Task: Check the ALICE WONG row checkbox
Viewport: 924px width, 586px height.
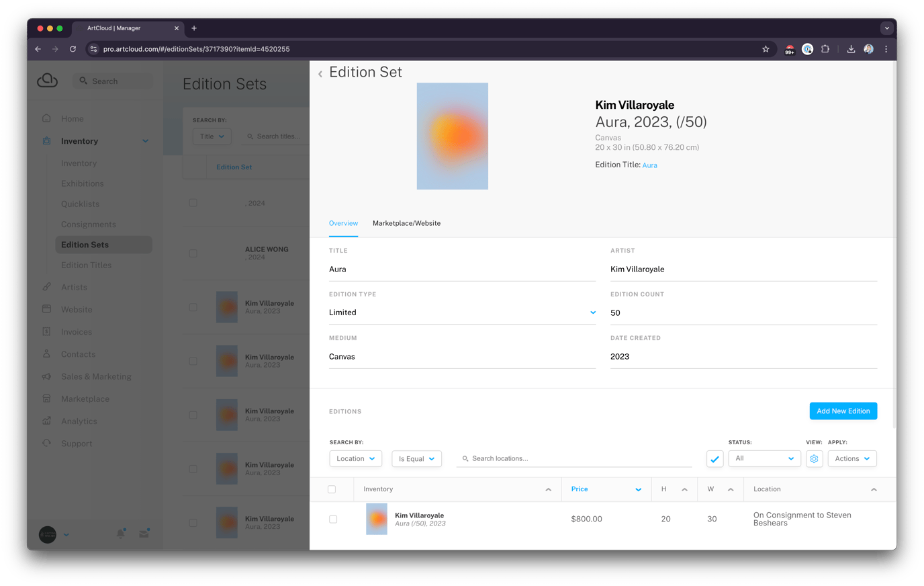Action: [193, 253]
